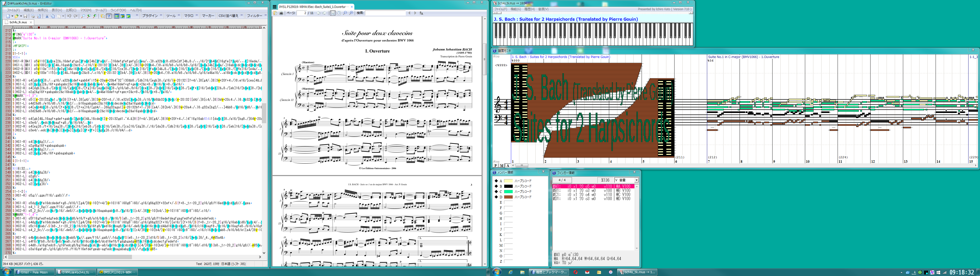Undo the last edit in EmEditor
Viewport: 980px width, 276px height.
point(69,16)
